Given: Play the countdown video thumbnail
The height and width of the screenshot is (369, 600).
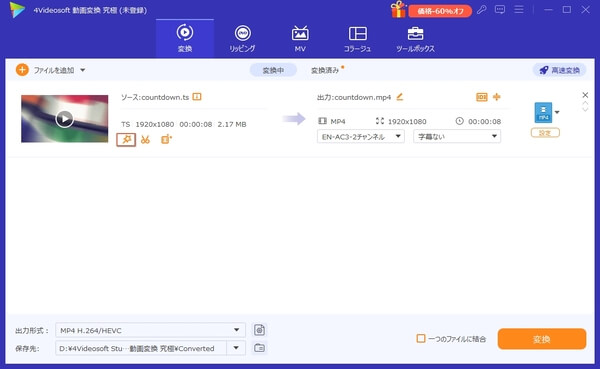Looking at the screenshot, I should pyautogui.click(x=64, y=119).
